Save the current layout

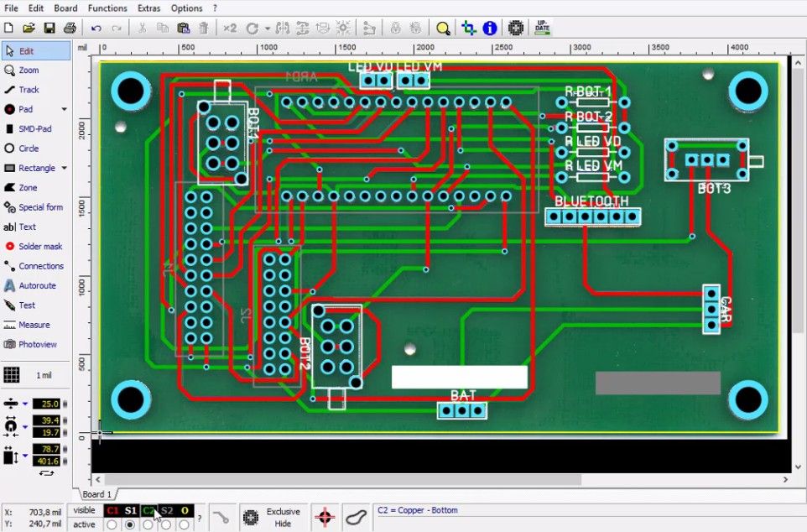[x=49, y=28]
